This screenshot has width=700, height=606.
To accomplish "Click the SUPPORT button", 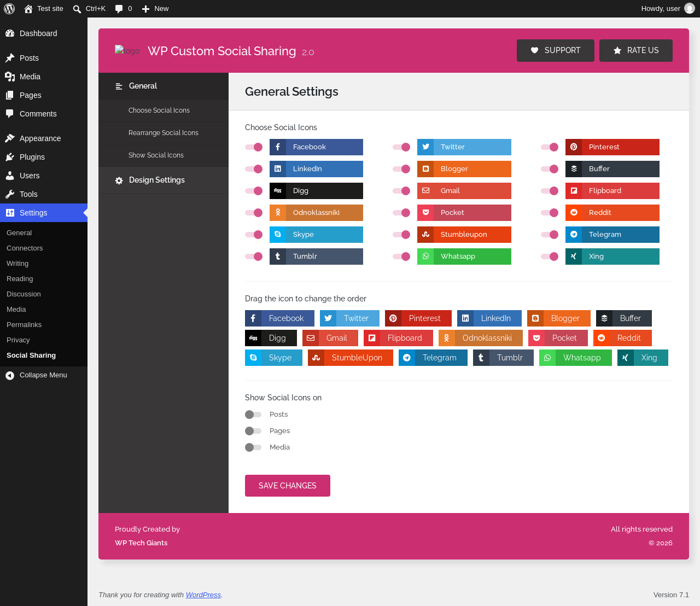I will (556, 50).
